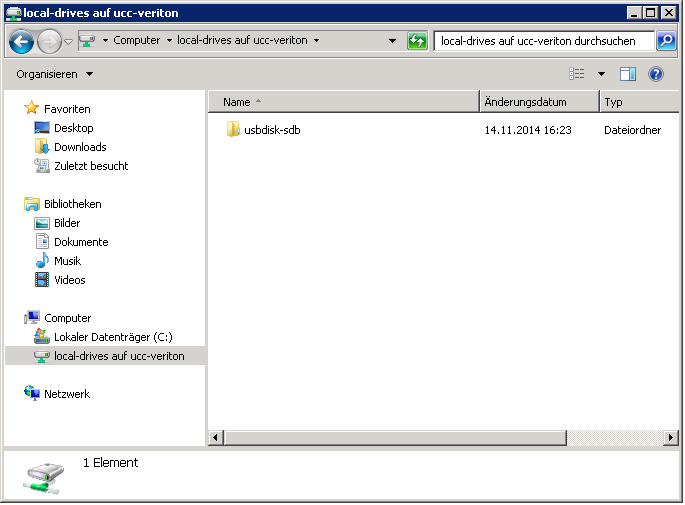Click the Computer breadcrumb segment
Image resolution: width=685 pixels, height=505 pixels.
click(x=136, y=41)
